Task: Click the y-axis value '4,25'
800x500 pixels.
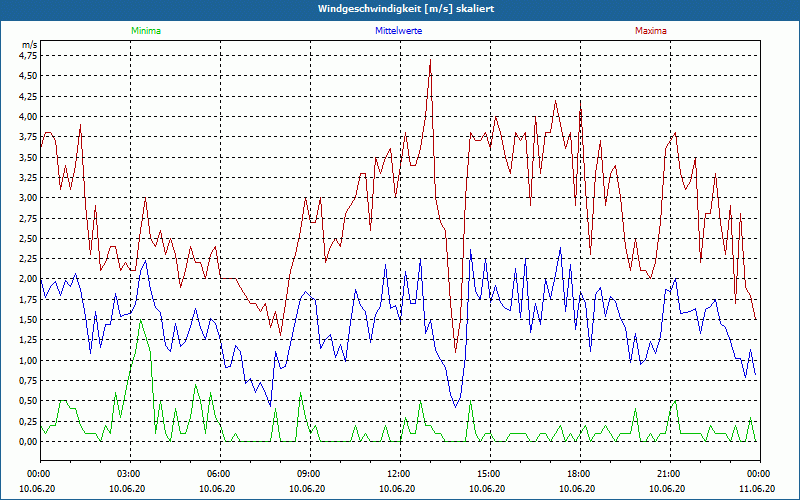Action: click(30, 96)
